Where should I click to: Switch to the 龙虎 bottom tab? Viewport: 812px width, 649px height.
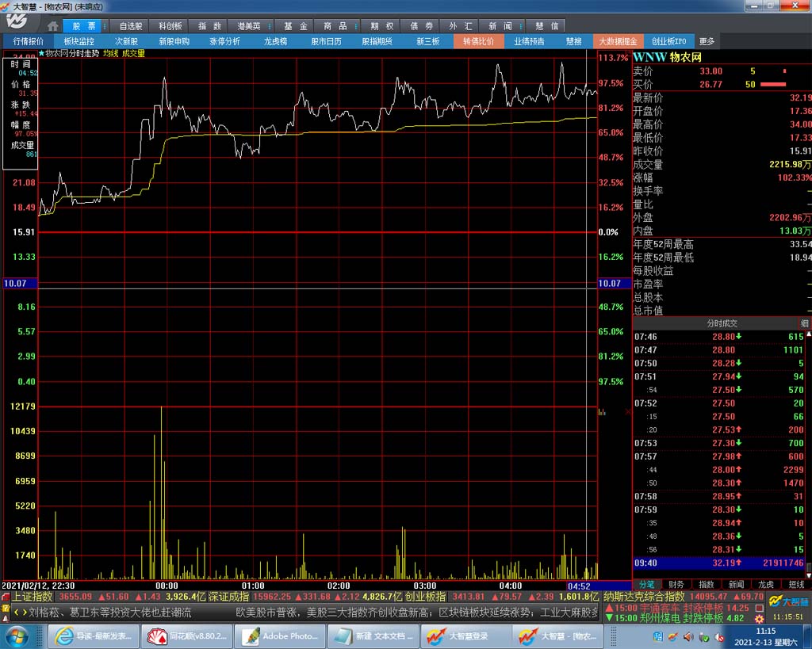(767, 584)
